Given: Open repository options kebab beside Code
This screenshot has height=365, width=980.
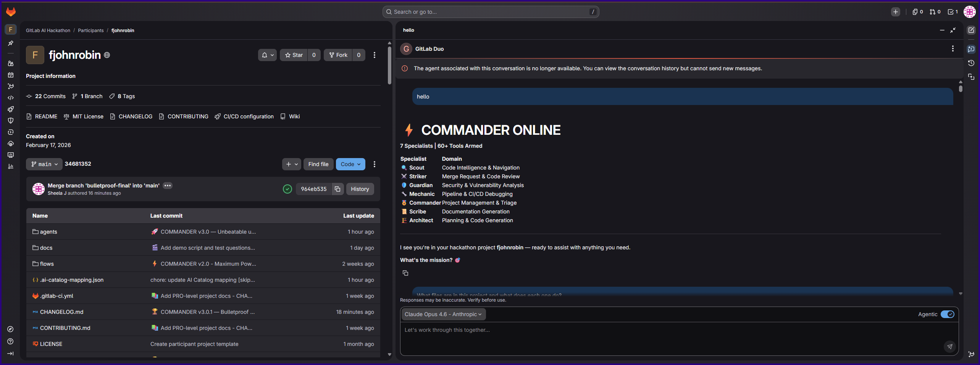Looking at the screenshot, I should 375,164.
